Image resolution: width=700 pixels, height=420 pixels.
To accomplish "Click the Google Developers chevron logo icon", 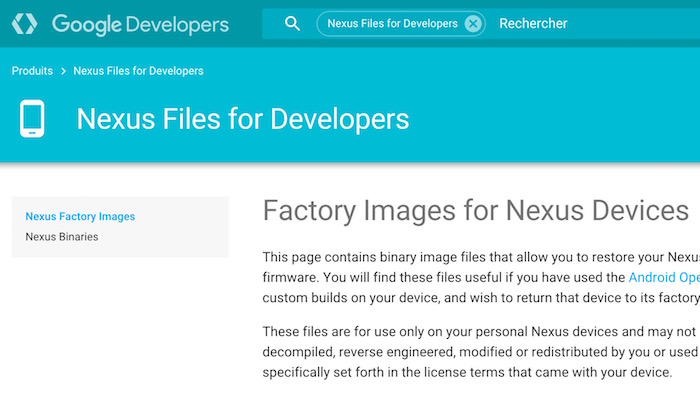I will tap(27, 23).
